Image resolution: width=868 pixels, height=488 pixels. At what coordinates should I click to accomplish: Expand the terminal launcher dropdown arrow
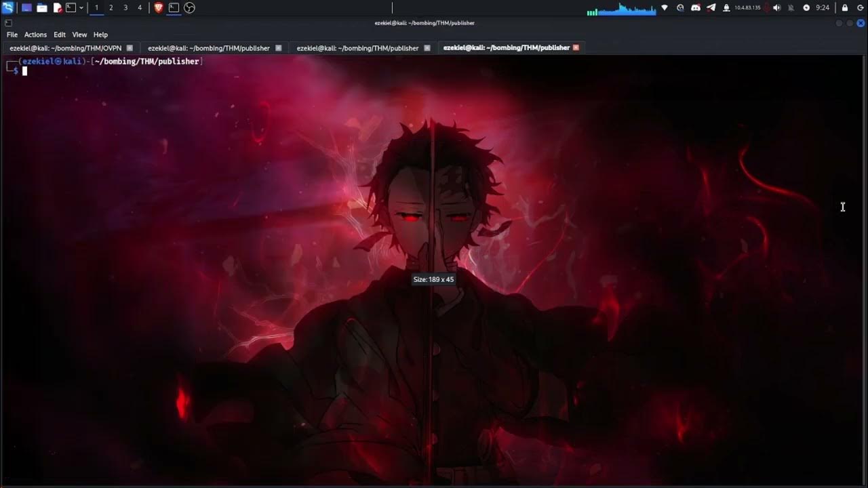[x=81, y=7]
